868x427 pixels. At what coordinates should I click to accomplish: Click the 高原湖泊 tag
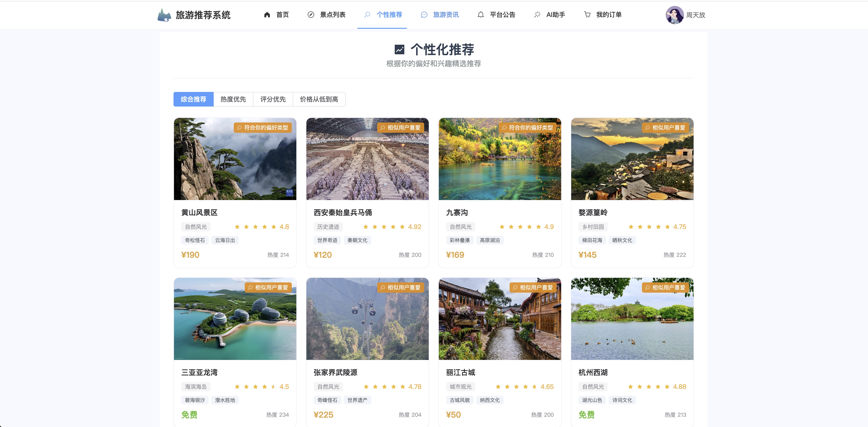pos(490,240)
